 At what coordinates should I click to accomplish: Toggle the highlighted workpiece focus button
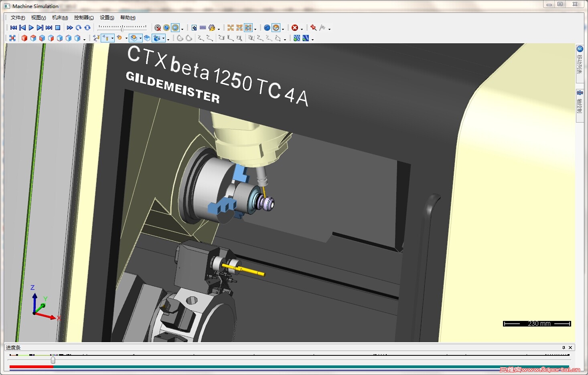[x=134, y=38]
